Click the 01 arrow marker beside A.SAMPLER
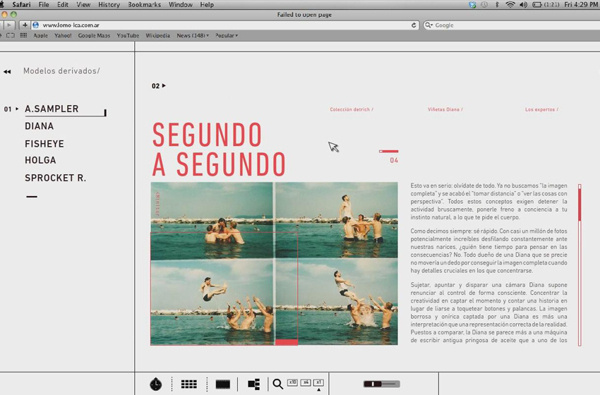 [x=11, y=109]
